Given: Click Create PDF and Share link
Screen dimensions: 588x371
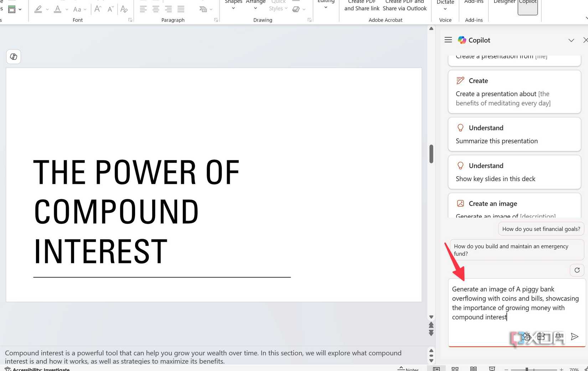Looking at the screenshot, I should coord(362,6).
